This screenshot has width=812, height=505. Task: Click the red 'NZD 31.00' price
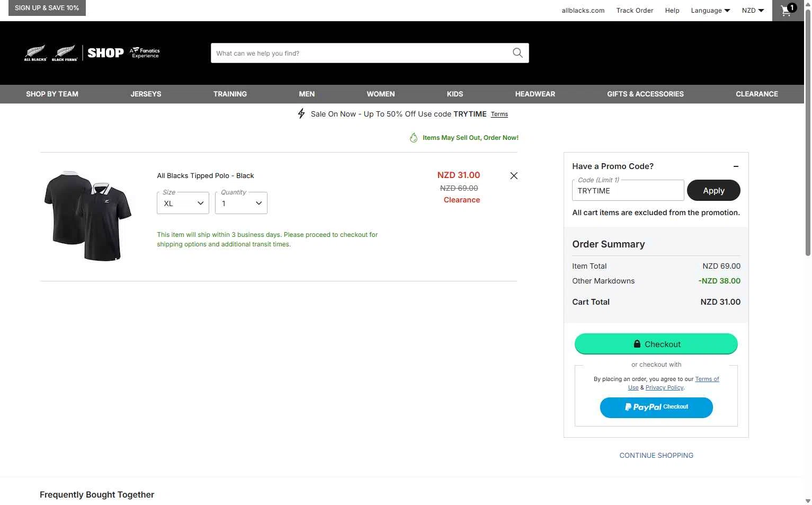(x=459, y=175)
